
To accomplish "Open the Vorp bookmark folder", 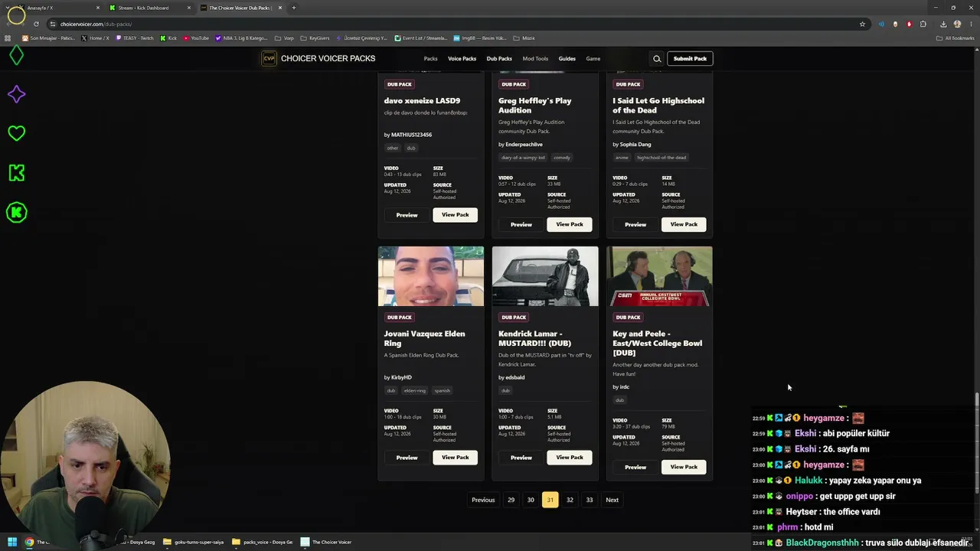I will point(284,38).
